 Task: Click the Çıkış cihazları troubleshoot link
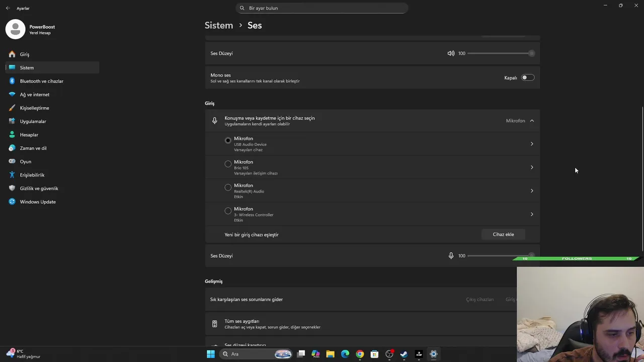[479, 299]
